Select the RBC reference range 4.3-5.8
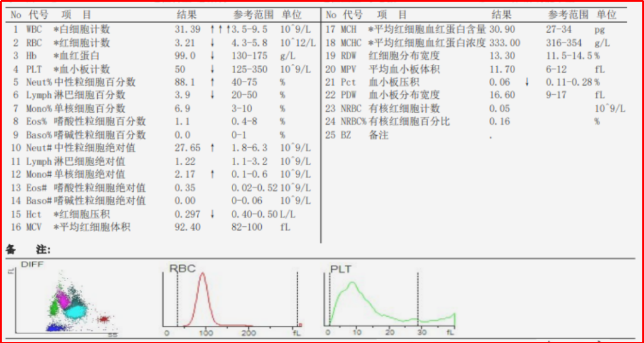Image resolution: width=644 pixels, height=343 pixels. click(250, 43)
